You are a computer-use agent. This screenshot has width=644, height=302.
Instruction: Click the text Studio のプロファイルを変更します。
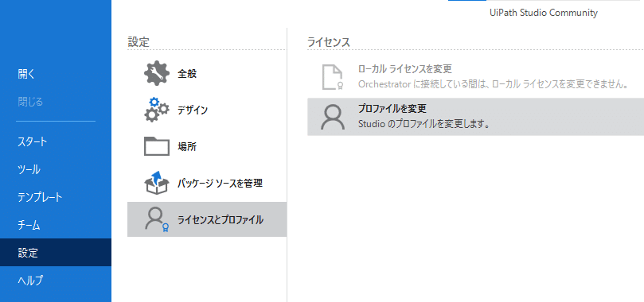click(x=424, y=124)
